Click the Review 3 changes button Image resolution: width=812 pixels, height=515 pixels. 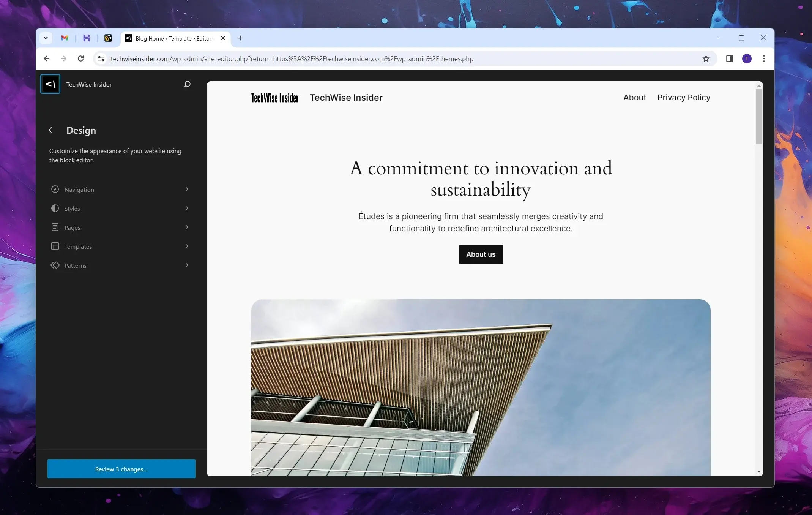pyautogui.click(x=121, y=469)
